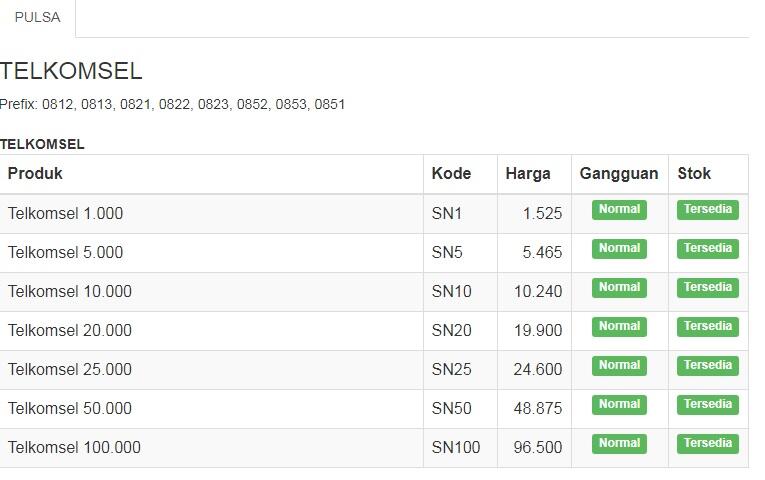Click the SN5 code cell
The image size is (765, 480).
[x=461, y=253]
